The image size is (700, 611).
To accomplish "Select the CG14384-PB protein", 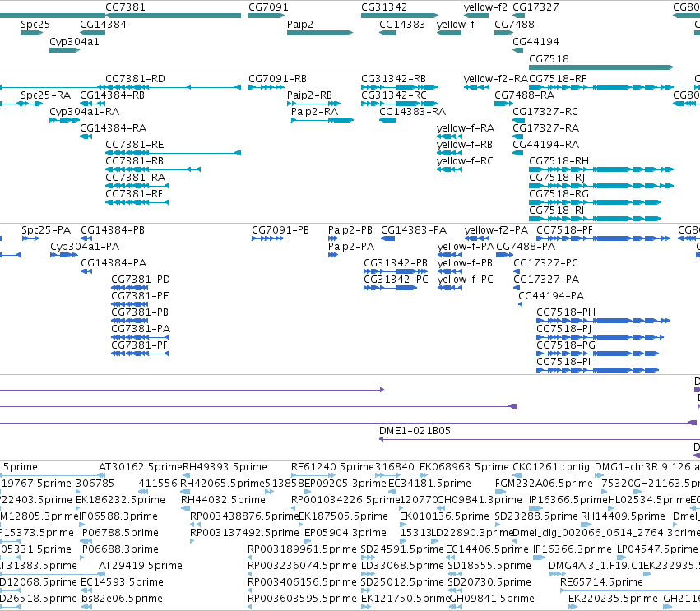I will point(86,238).
